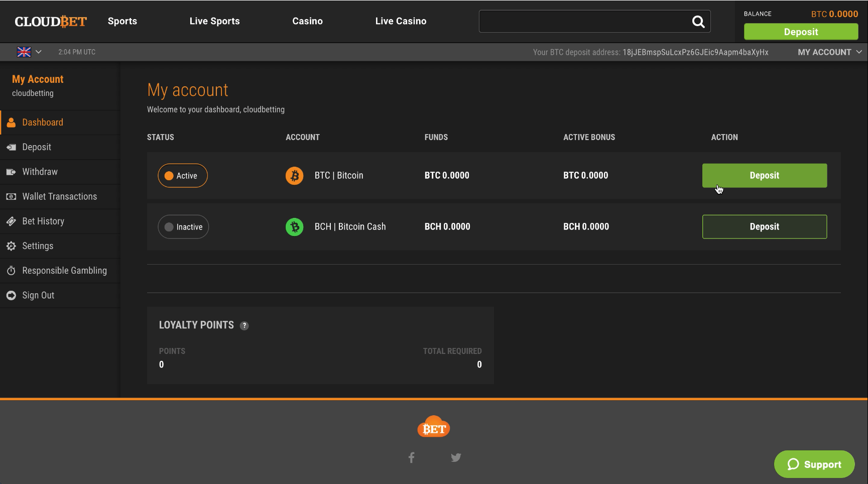Image resolution: width=868 pixels, height=484 pixels.
Task: Select Deposit in the sidebar
Action: click(x=60, y=147)
